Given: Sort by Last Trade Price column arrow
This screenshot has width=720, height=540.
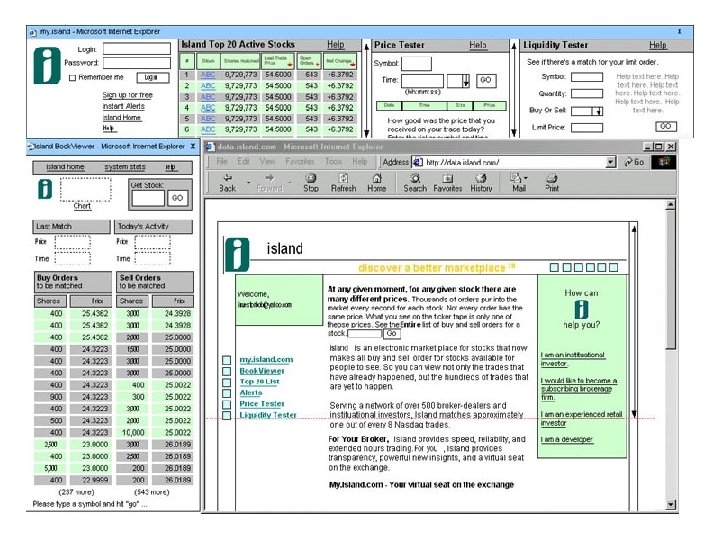Looking at the screenshot, I should [289, 65].
